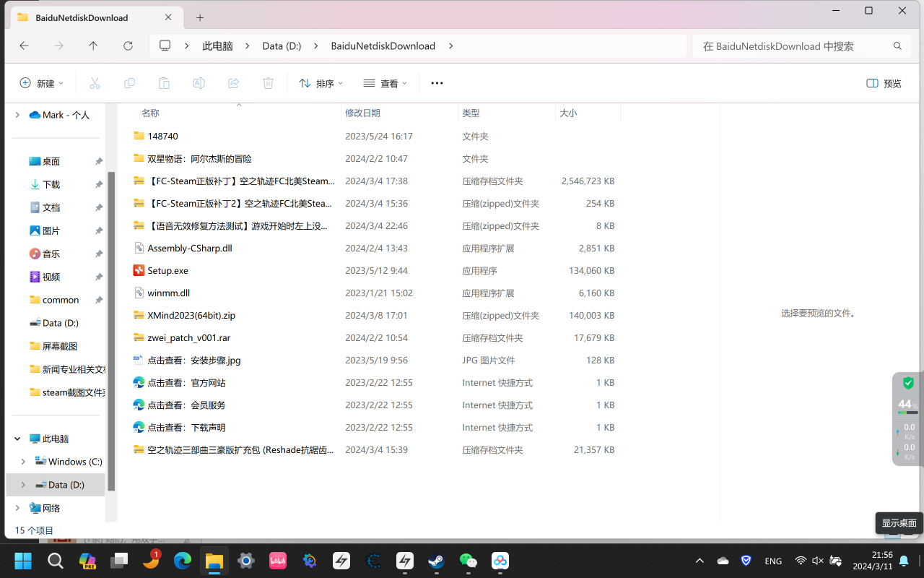Expand the Mark - 个人 OneDrive node
The height and width of the screenshot is (578, 924).
pos(17,115)
